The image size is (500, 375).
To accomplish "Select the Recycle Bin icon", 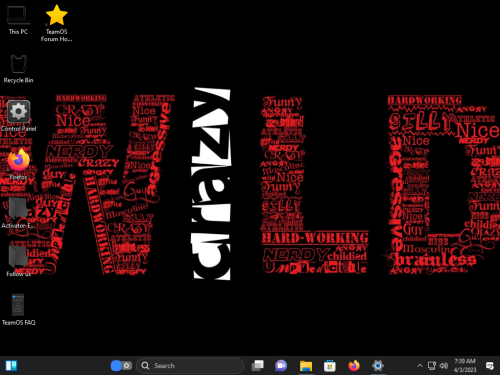I will (18, 69).
